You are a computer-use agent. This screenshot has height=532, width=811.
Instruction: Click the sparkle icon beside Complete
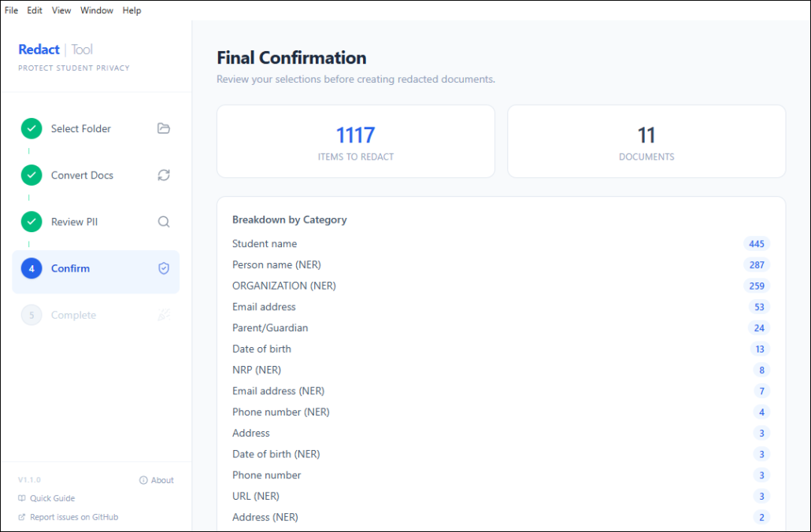(x=164, y=315)
